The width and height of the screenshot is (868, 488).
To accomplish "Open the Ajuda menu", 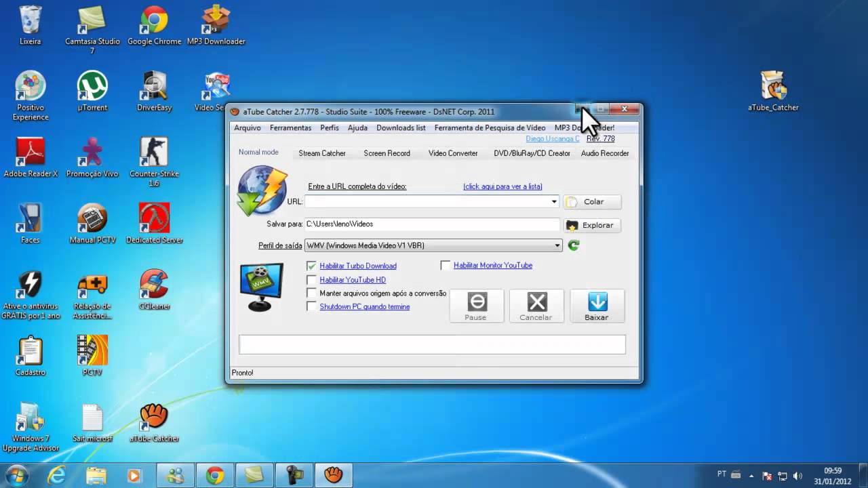I will pos(357,127).
